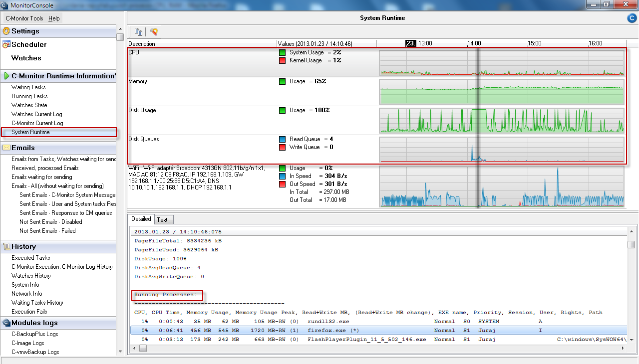Viewport: 639px width, 364px height.
Task: Click blue In Speed color swatch
Action: tap(283, 176)
